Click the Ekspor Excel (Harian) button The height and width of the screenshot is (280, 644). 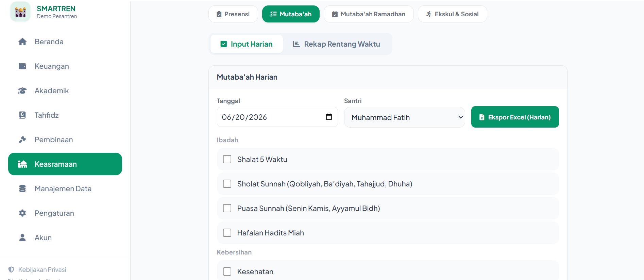(x=515, y=117)
